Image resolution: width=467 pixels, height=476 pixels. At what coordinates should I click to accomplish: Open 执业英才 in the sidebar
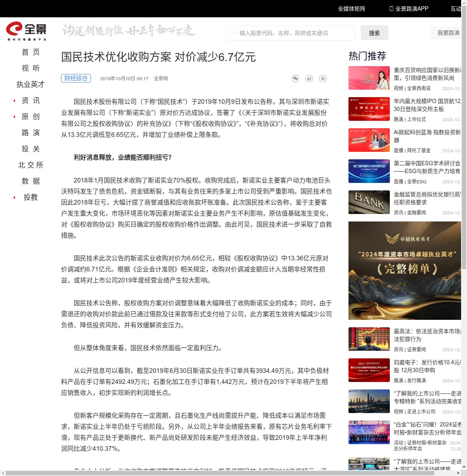click(x=31, y=85)
